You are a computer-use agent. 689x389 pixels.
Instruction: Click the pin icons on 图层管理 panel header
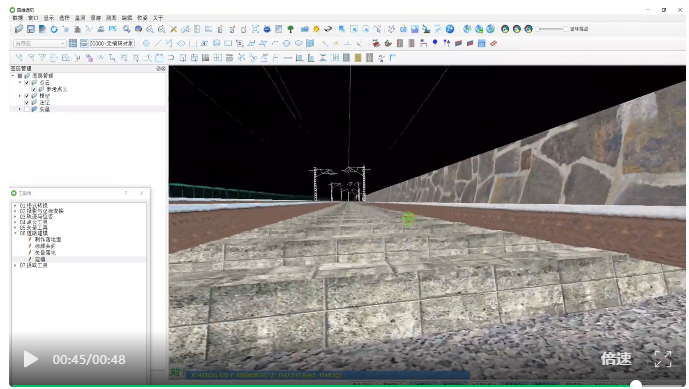[161, 69]
